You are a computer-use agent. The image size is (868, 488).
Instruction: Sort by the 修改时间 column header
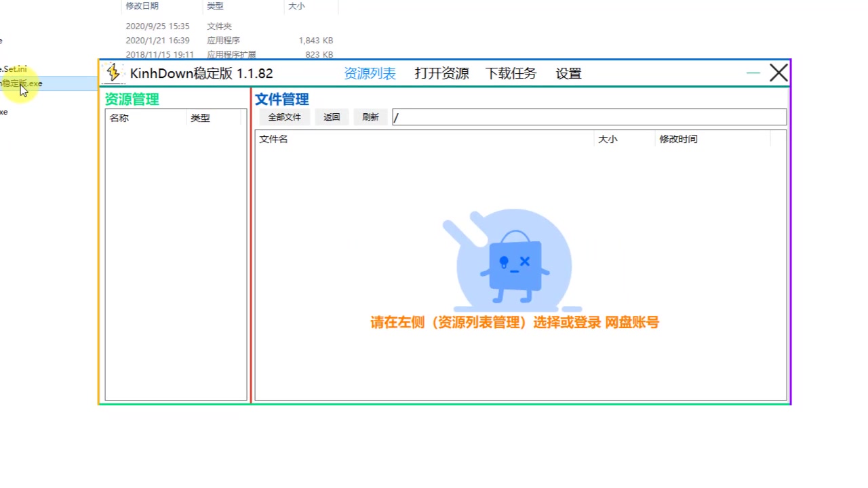tap(713, 139)
